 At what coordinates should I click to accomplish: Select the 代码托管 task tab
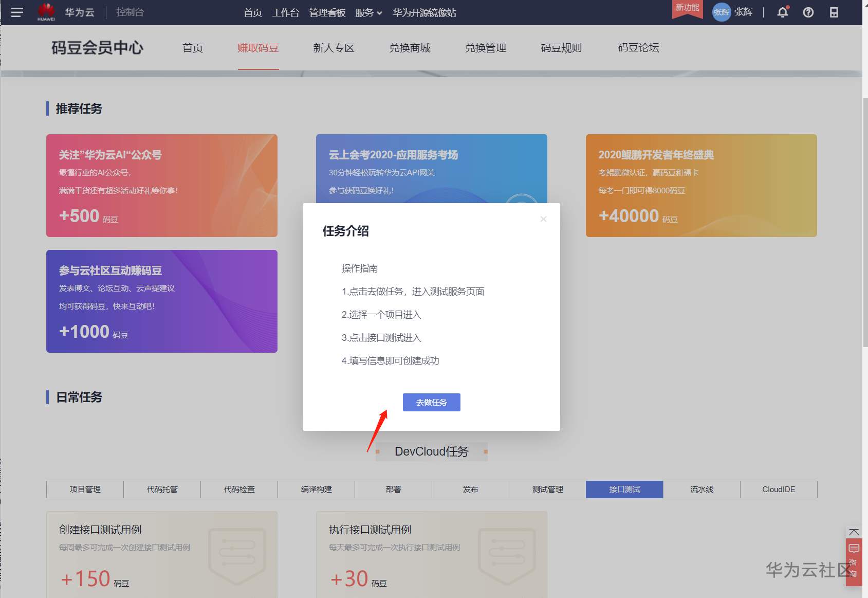coord(162,490)
